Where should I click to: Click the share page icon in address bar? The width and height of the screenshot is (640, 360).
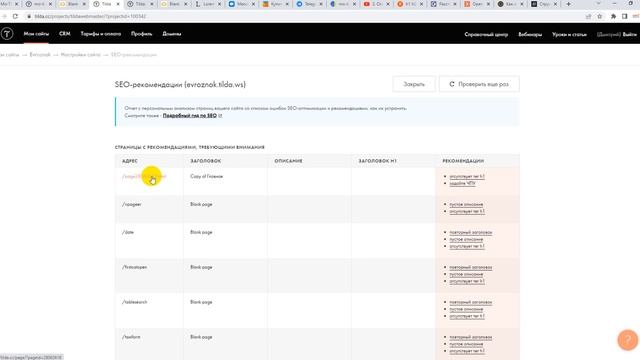click(588, 16)
